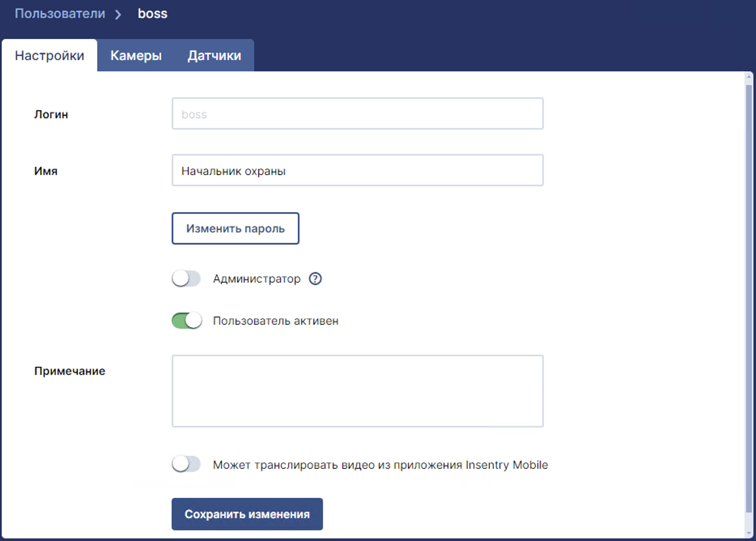Switch to the Камеры tab
The image size is (756, 541).
tap(136, 55)
